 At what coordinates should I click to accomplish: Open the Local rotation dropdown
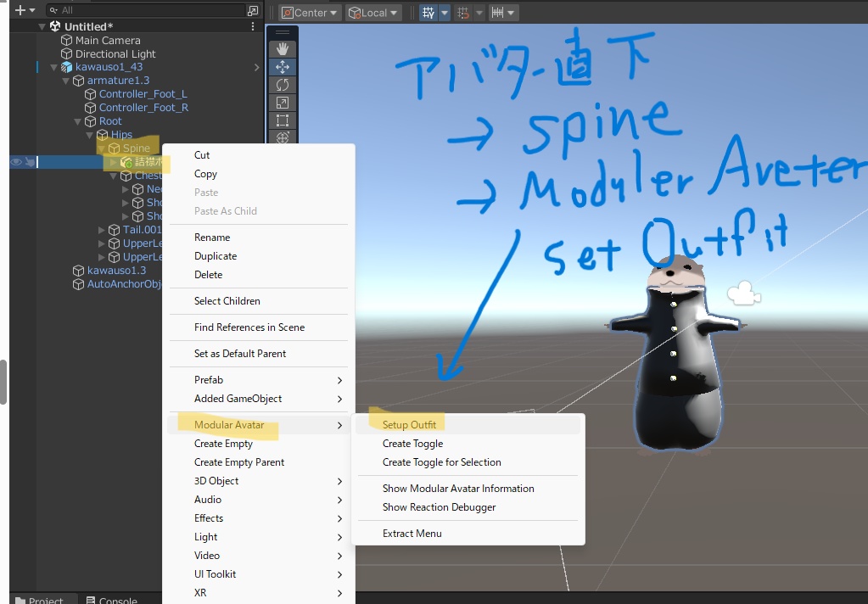pos(373,12)
